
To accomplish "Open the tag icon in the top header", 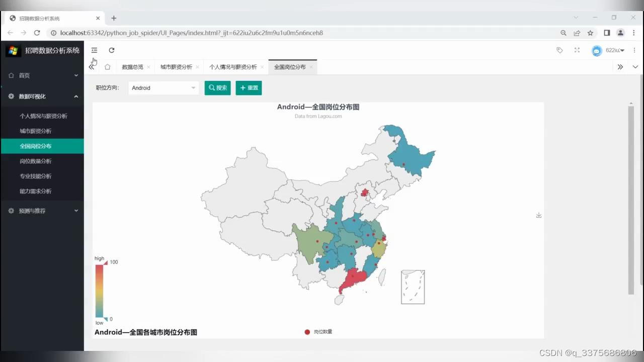I will [559, 50].
